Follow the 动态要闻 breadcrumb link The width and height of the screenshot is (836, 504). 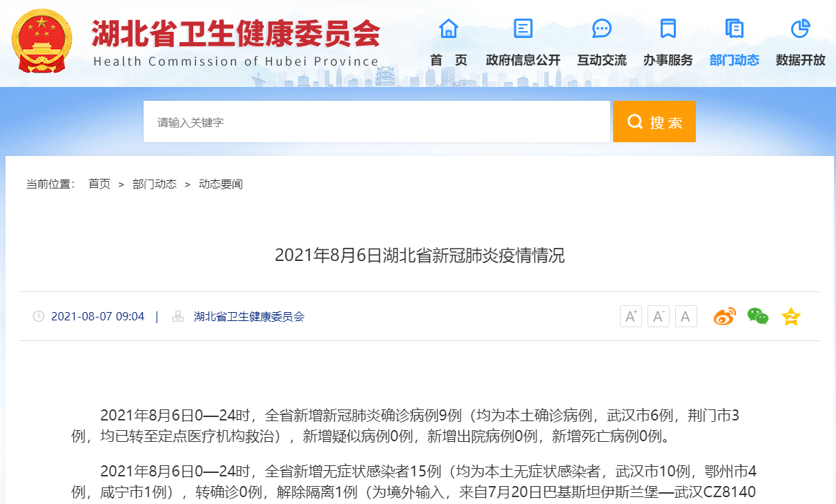(220, 184)
